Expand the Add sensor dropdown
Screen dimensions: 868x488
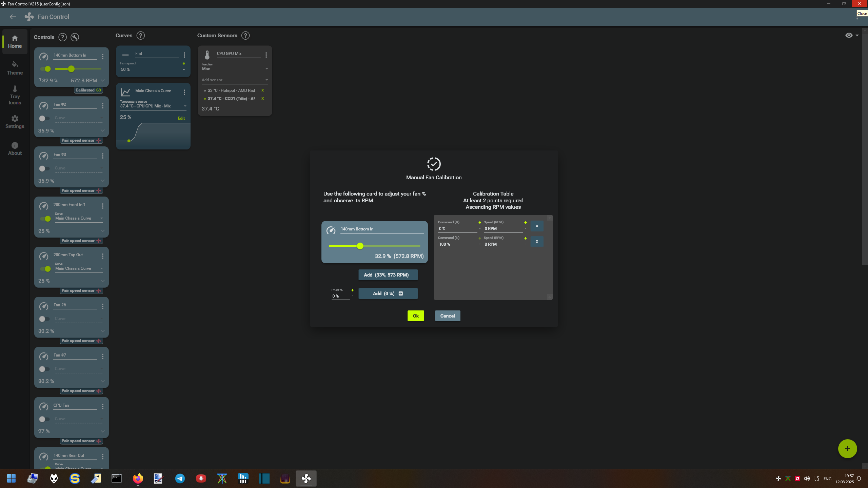235,80
